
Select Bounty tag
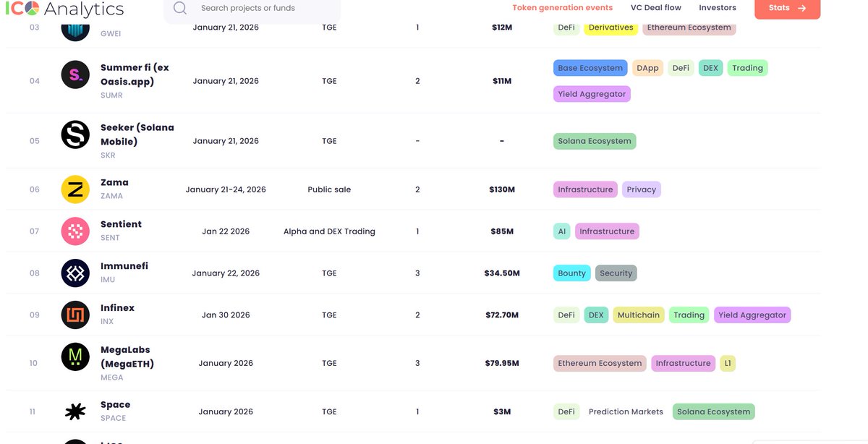point(571,273)
